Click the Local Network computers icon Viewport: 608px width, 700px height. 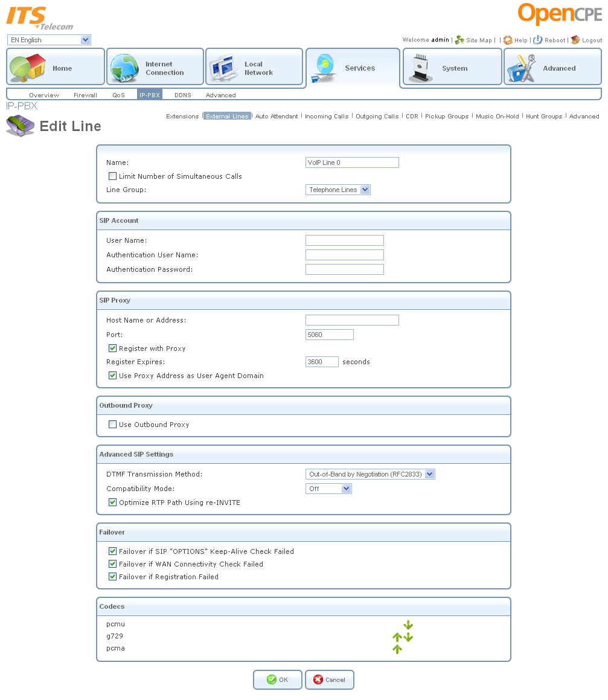223,68
